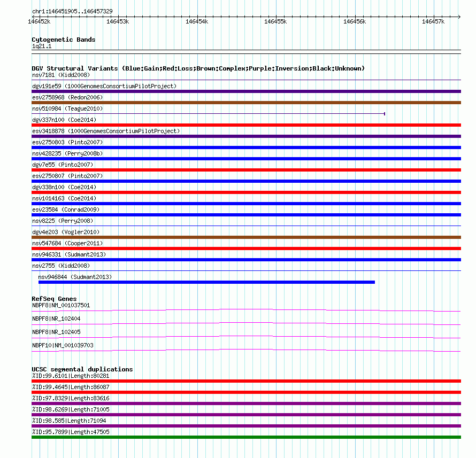Click the red bar under %ID:99.6101
Viewport: 476px width, 458px height.
coord(246,381)
